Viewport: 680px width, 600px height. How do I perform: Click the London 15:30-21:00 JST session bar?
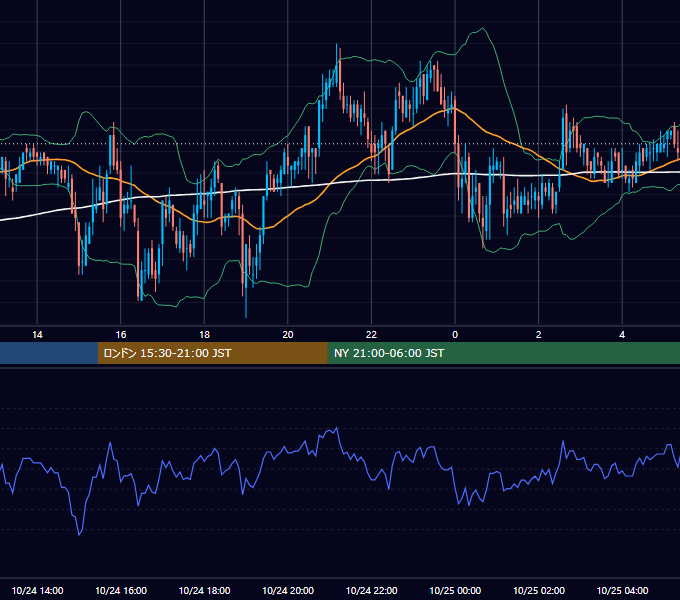tap(212, 353)
